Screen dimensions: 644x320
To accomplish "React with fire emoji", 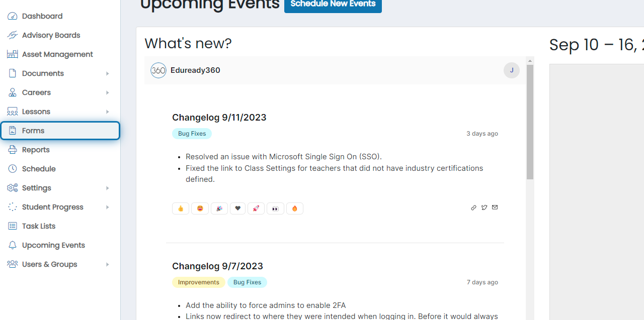I will [295, 208].
